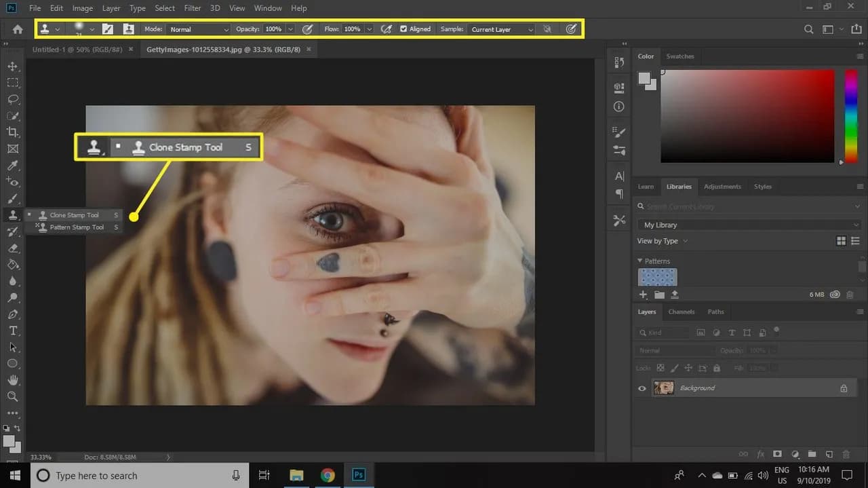Select the Horizontal Type tool
868x488 pixels.
click(13, 331)
